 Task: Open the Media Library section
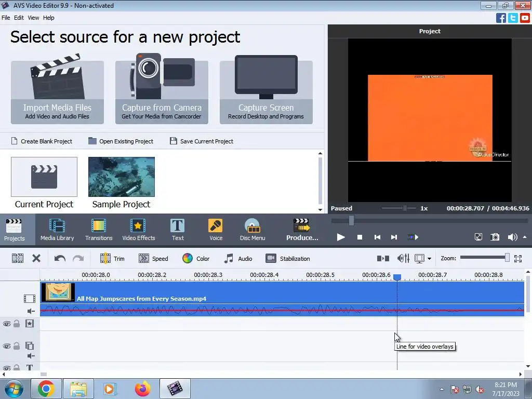coord(57,230)
